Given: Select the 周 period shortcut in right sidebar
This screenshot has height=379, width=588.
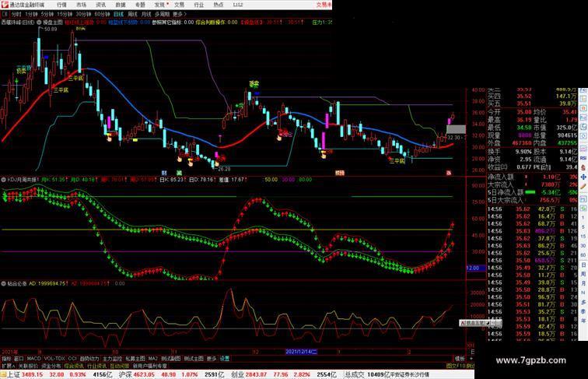Looking at the screenshot, I should [x=583, y=274].
